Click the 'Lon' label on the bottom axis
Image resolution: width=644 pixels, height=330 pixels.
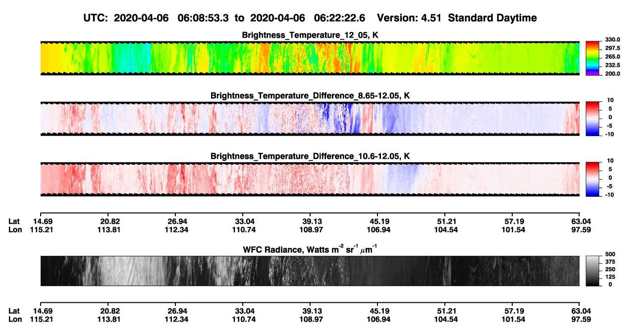pyautogui.click(x=15, y=320)
